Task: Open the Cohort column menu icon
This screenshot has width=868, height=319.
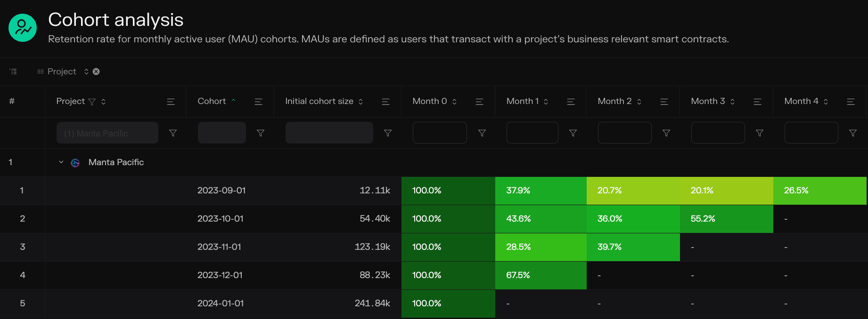Action: click(x=258, y=102)
